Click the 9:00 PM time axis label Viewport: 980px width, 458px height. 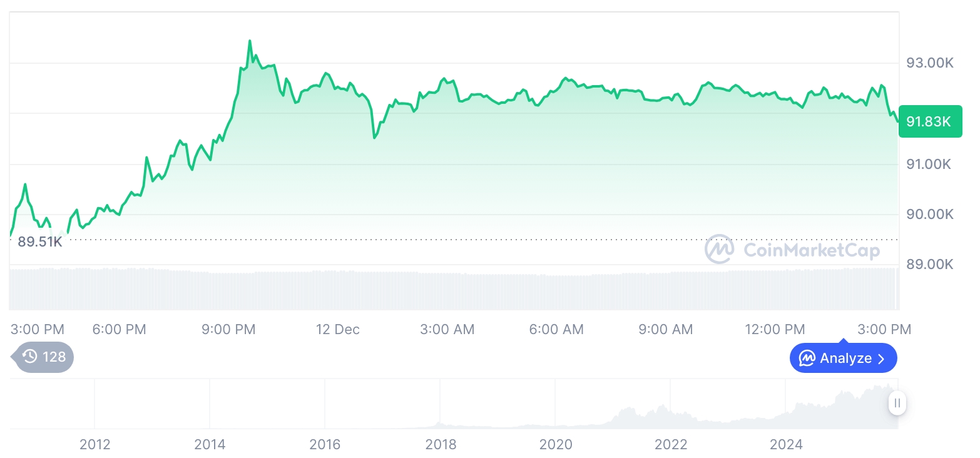[x=228, y=330]
